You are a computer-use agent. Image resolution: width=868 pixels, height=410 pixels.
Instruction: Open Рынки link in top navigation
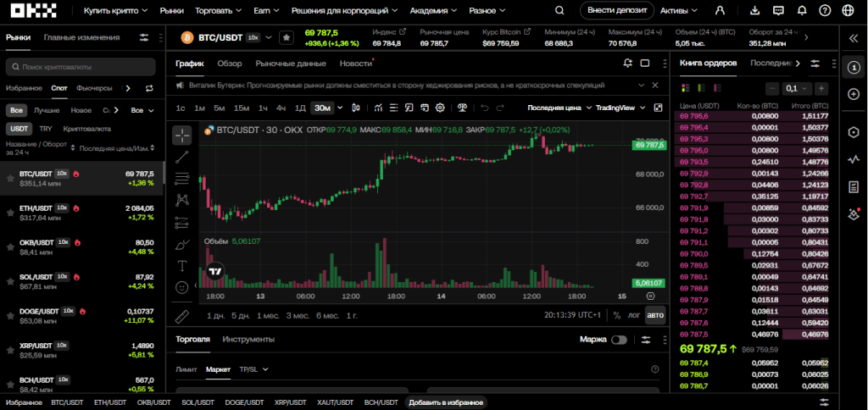pyautogui.click(x=171, y=10)
